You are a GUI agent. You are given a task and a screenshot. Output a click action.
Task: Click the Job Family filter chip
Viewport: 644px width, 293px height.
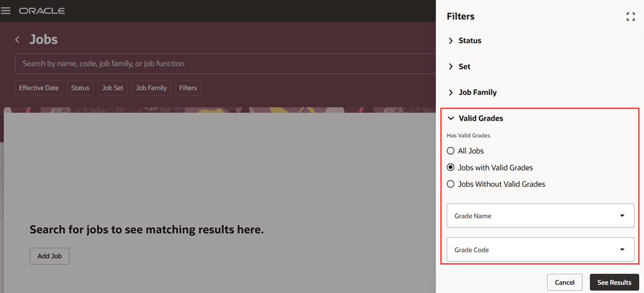151,88
